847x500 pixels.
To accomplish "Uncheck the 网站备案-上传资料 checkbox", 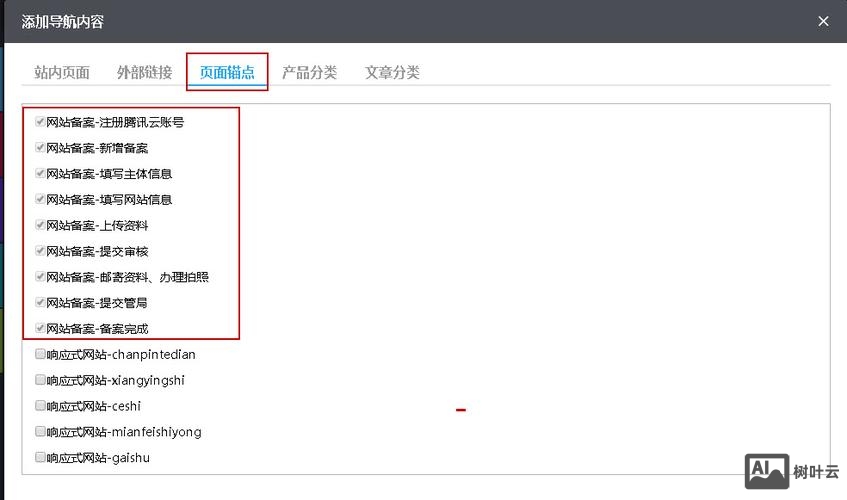I will pos(40,225).
